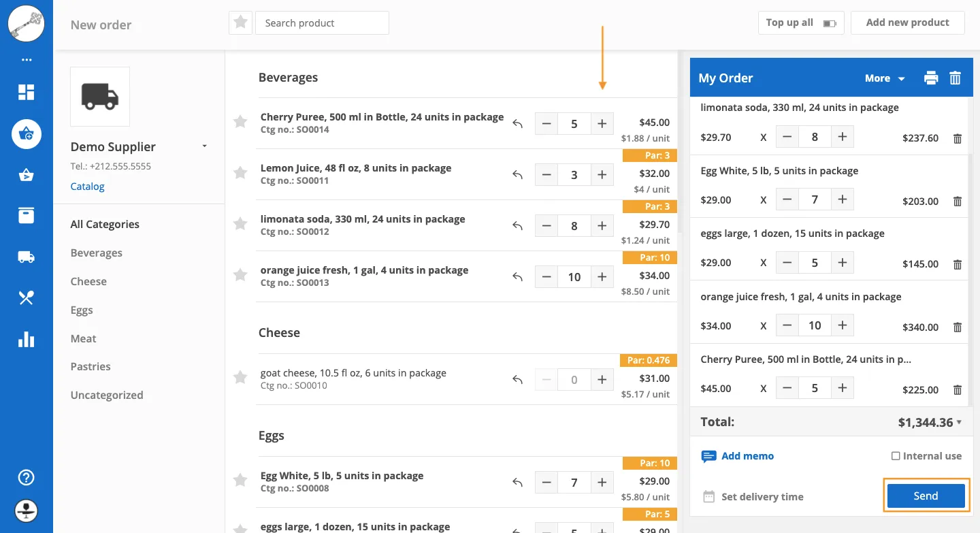Remove limonata soda from the order
The width and height of the screenshot is (980, 533).
click(x=958, y=138)
